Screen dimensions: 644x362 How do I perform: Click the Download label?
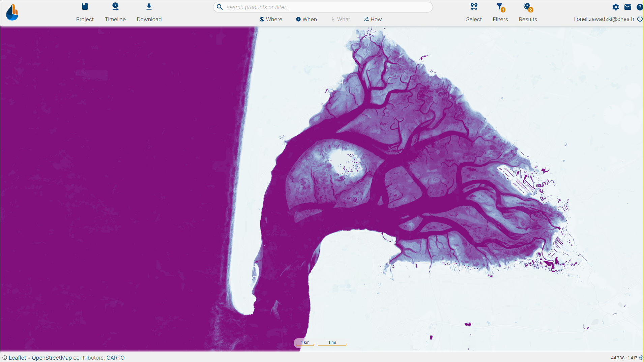[x=149, y=19]
